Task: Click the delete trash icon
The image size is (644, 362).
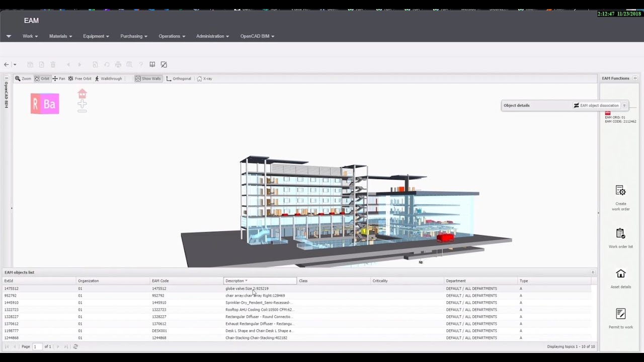Action: click(53, 64)
